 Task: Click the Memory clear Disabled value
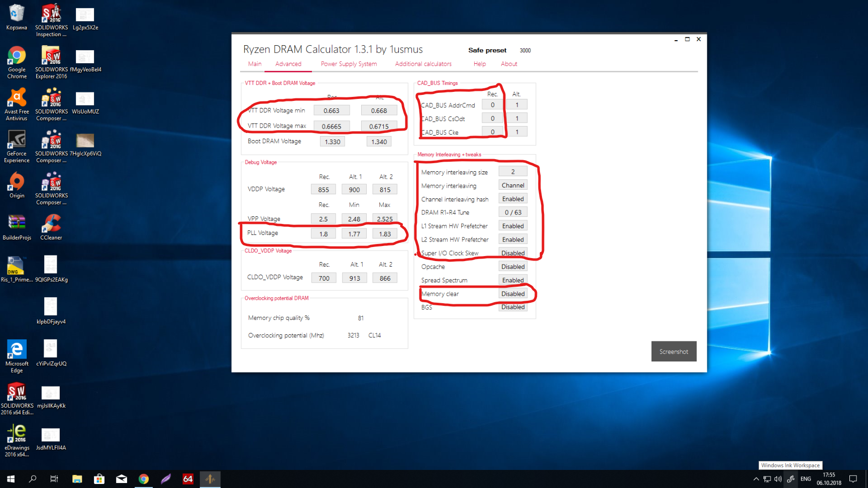click(x=513, y=294)
